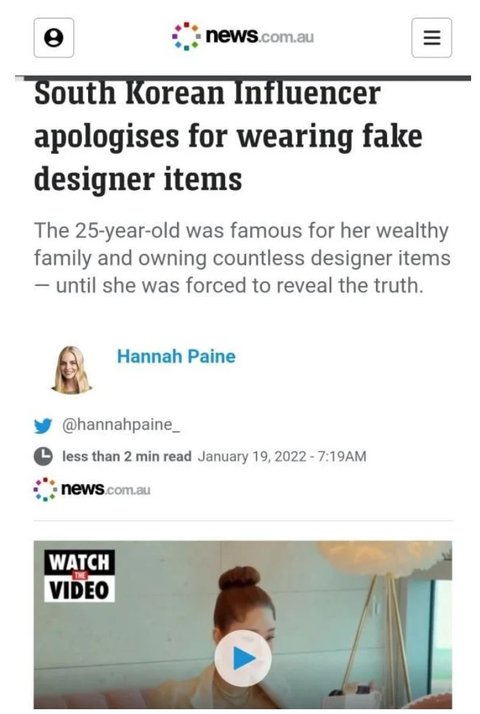The image size is (480, 714).
Task: Open the user account profile icon
Action: [54, 38]
